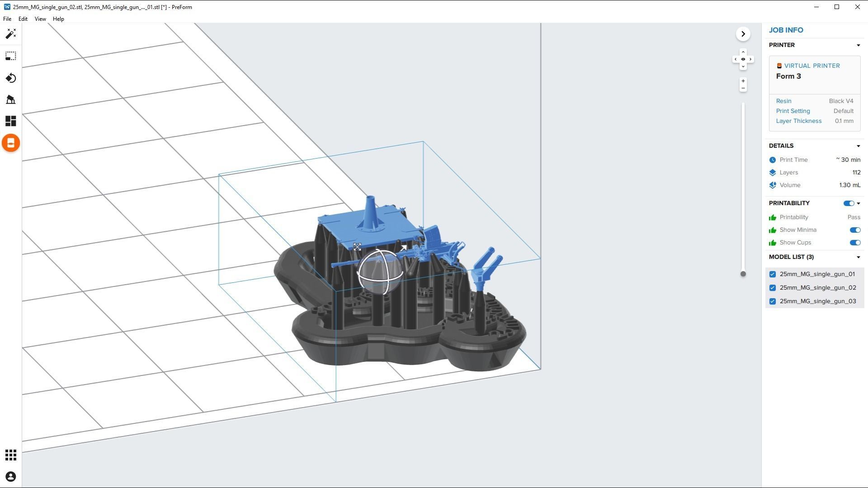
Task: Rotate view up with the top arrow
Action: (x=743, y=52)
